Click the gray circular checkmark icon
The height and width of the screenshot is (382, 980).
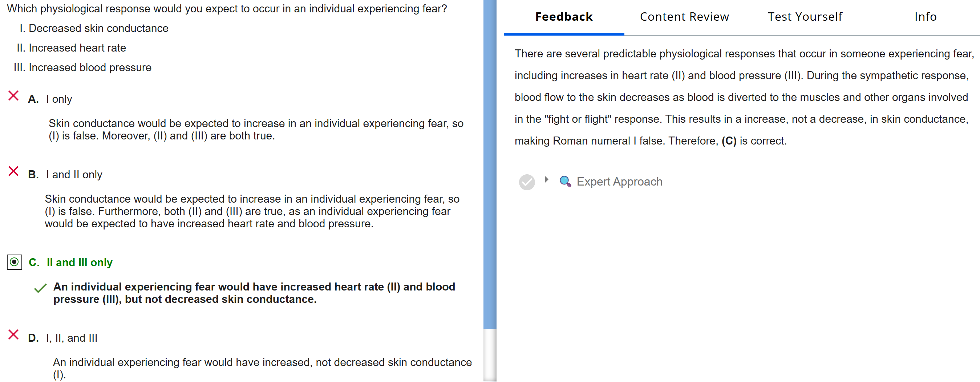click(527, 182)
